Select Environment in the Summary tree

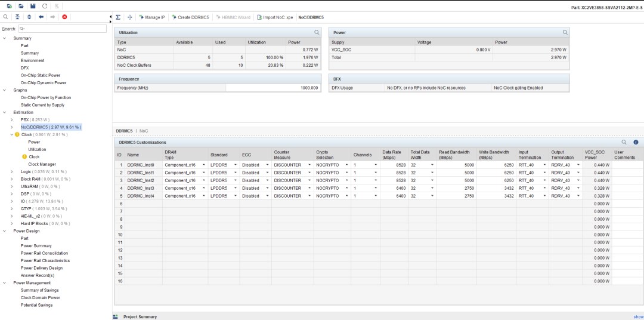point(32,60)
